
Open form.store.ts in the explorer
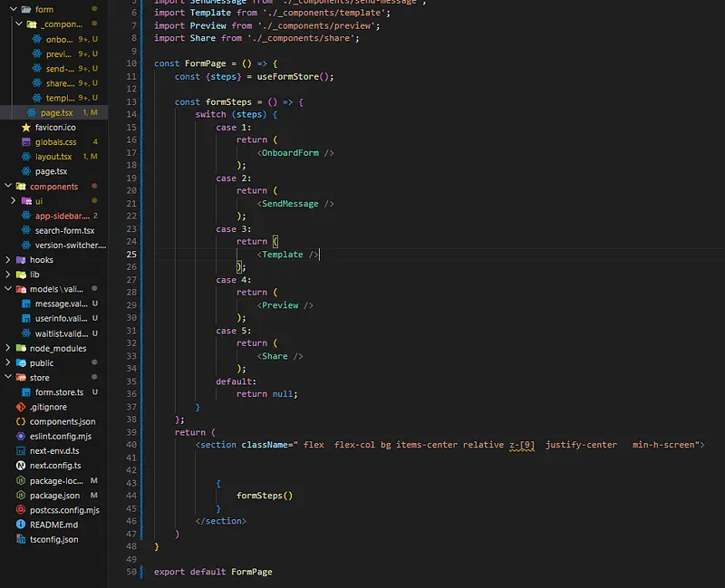pyautogui.click(x=59, y=392)
